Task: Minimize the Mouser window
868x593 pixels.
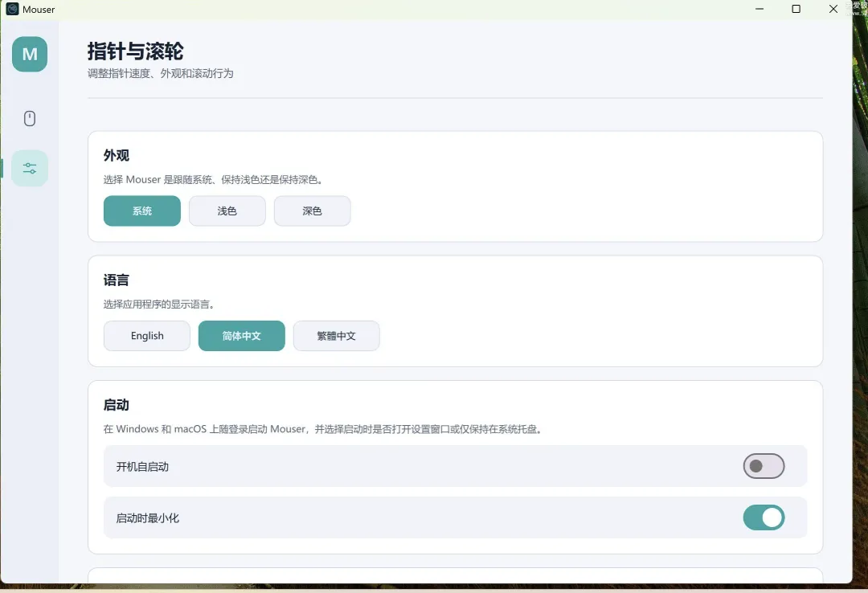Action: 759,9
